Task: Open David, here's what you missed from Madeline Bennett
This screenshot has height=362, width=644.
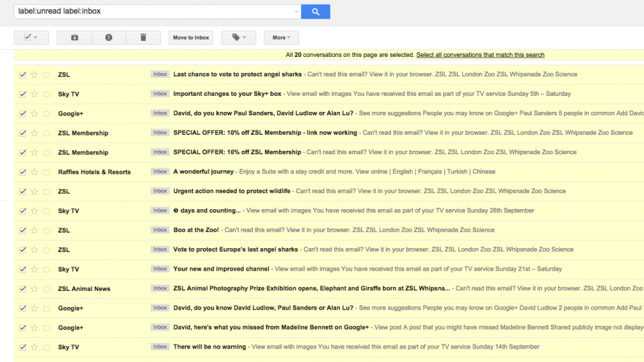Action: click(271, 327)
